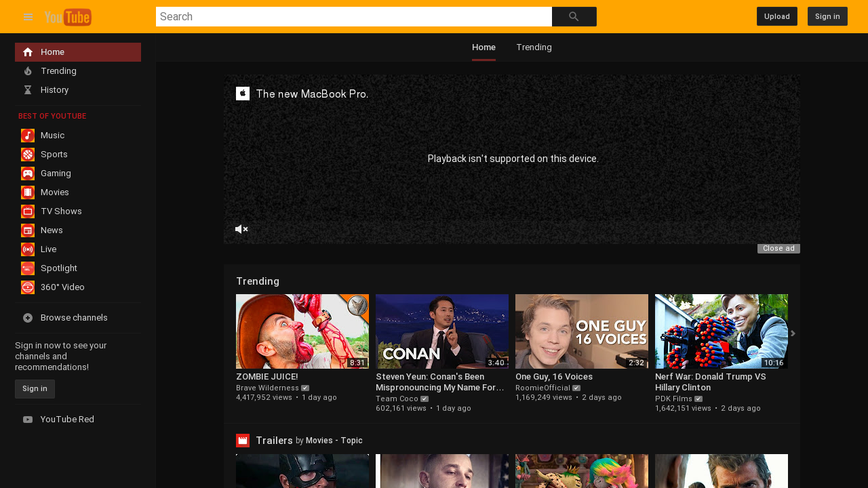This screenshot has height=488, width=868.
Task: Open the Nerf War video thumbnail
Action: (722, 331)
